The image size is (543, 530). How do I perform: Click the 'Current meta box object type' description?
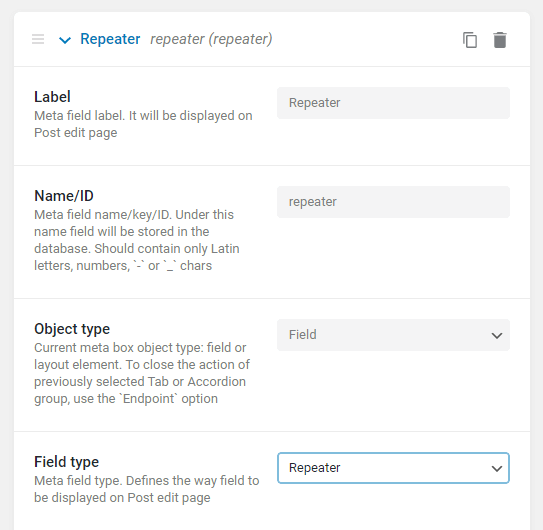142,373
